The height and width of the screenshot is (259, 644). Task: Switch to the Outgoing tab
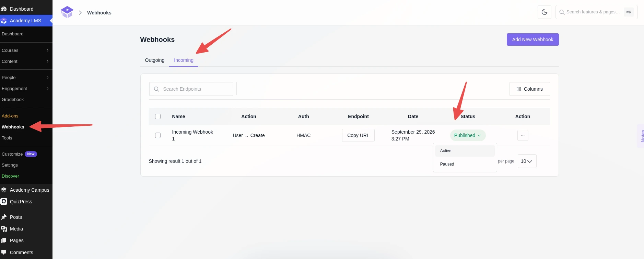click(155, 60)
